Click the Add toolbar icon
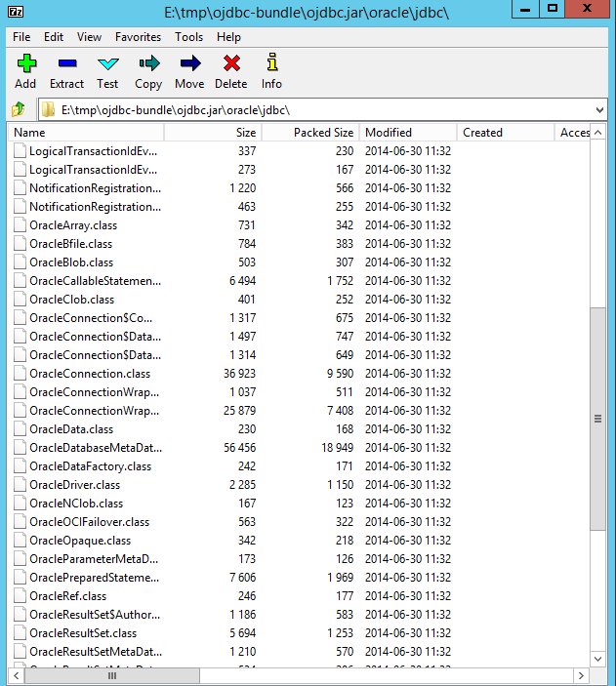This screenshot has height=686, width=616. point(26,63)
